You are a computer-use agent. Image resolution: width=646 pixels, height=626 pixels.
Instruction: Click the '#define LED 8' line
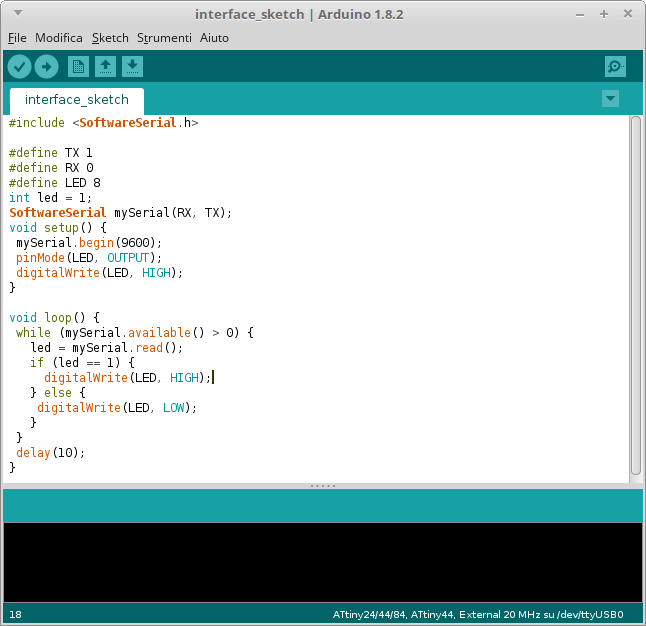pyautogui.click(x=55, y=183)
